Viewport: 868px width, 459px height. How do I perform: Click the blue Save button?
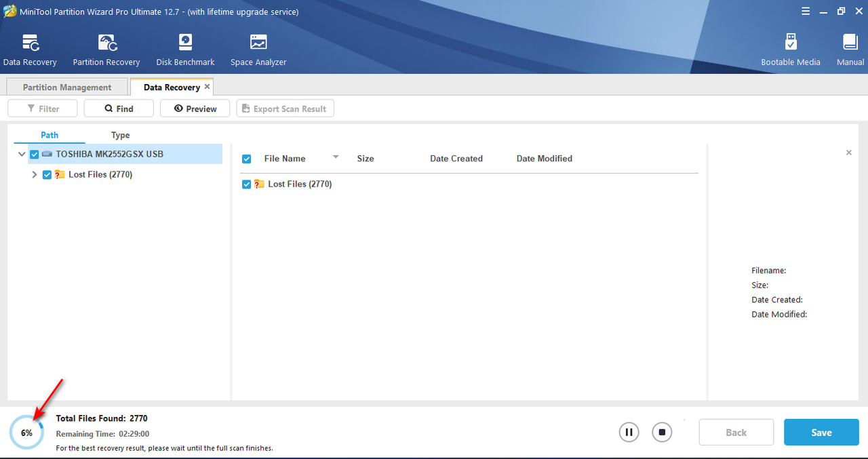pyautogui.click(x=821, y=432)
